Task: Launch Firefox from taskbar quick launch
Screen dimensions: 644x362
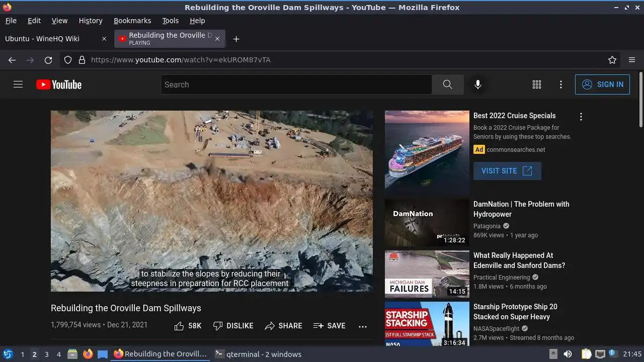Action: [x=88, y=354]
